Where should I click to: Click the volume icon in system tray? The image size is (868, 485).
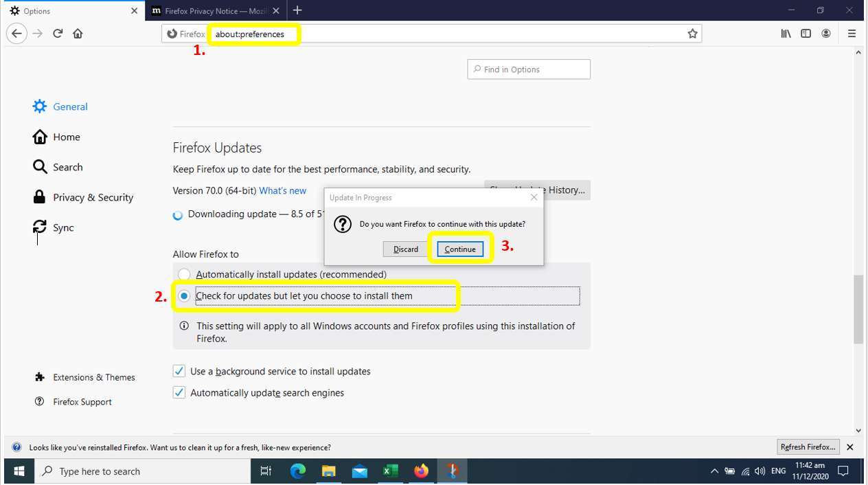click(x=760, y=471)
